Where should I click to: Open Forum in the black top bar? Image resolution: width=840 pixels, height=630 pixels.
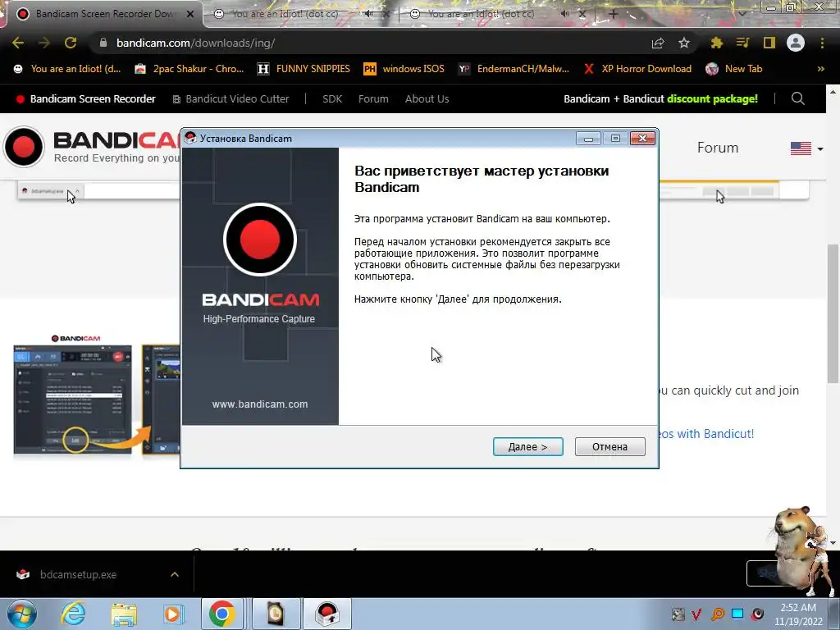[373, 98]
